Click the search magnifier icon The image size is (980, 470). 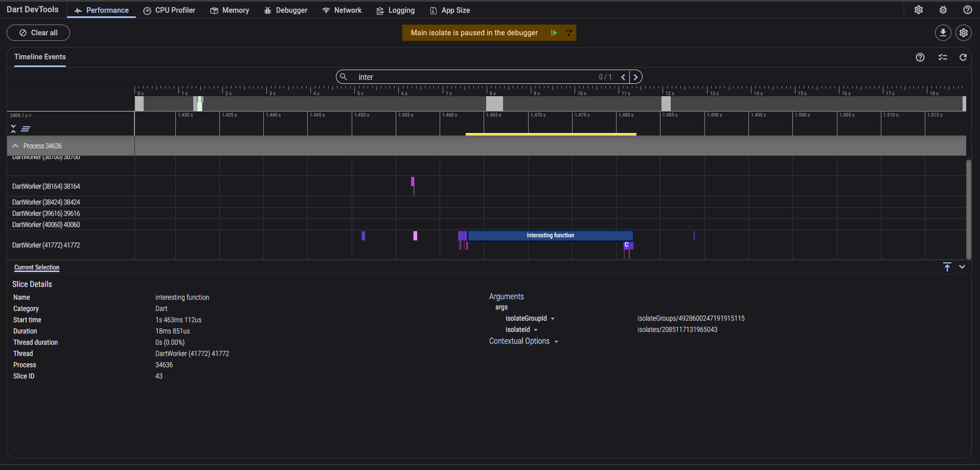[344, 77]
